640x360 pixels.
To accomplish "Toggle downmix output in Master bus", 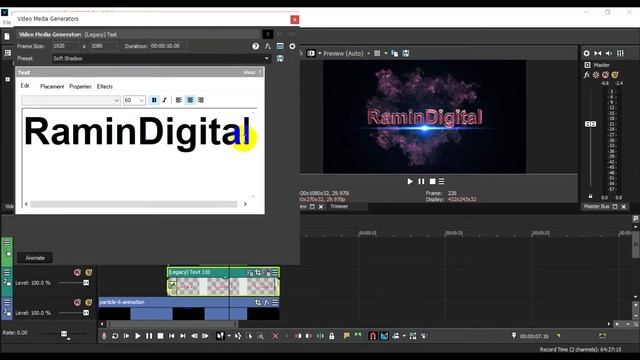I will click(598, 53).
